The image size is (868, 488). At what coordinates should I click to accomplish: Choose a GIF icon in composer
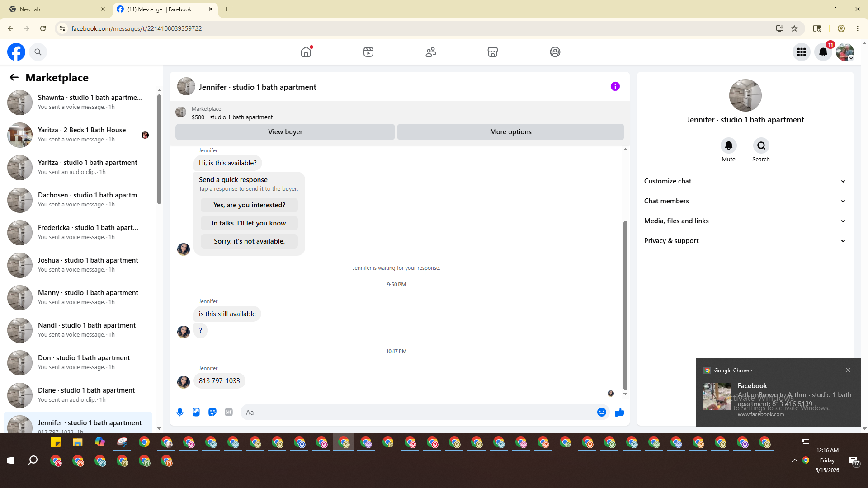pos(229,412)
